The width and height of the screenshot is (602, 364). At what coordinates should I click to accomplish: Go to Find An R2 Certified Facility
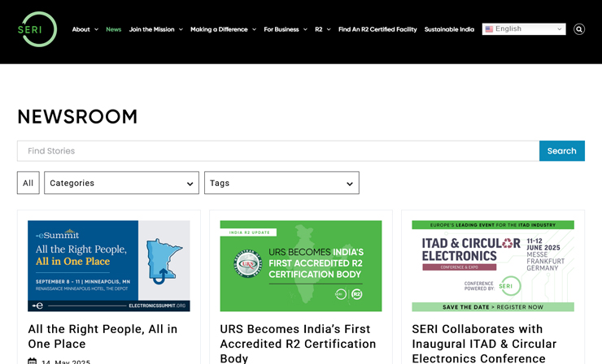[377, 29]
